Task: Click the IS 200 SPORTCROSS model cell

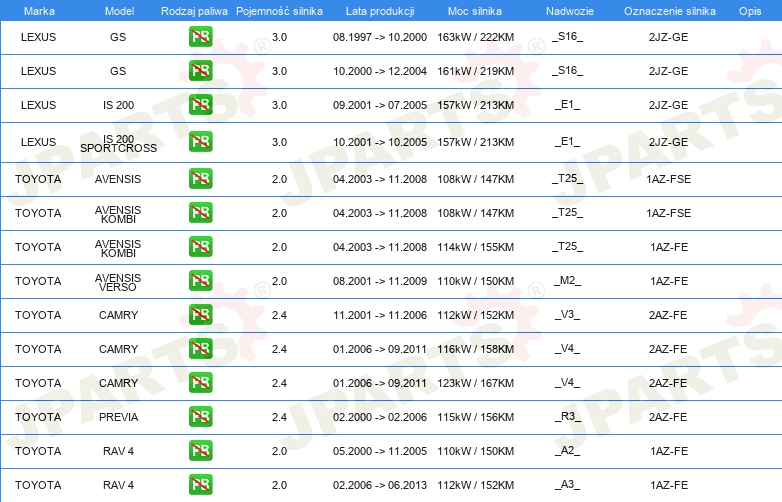Action: 118,143
